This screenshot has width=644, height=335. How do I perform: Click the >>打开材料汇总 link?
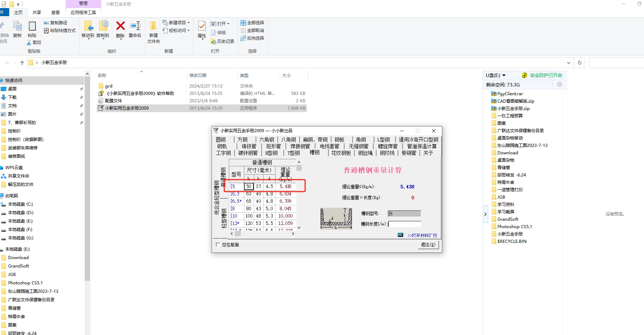tap(422, 235)
